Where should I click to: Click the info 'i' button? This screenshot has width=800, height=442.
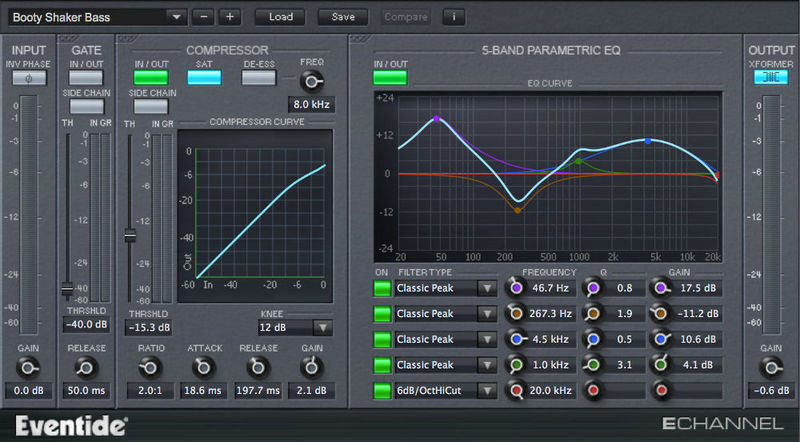point(455,17)
